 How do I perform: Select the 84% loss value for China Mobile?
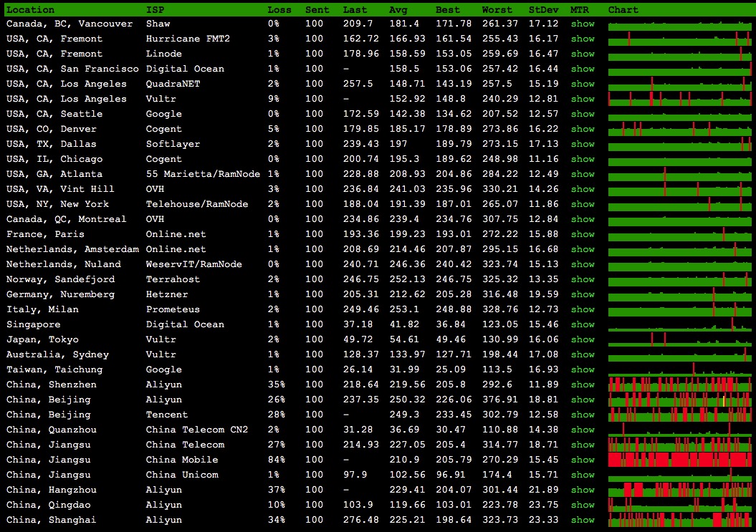coord(277,460)
